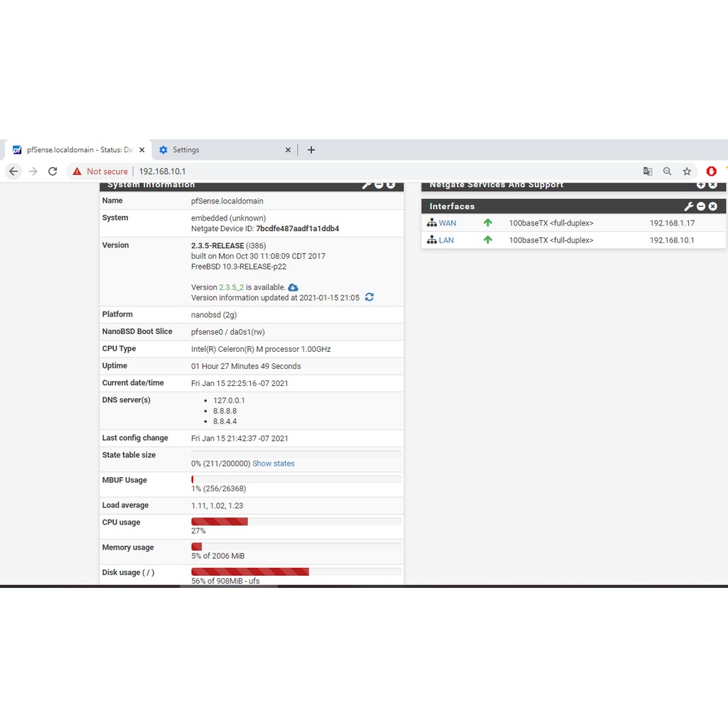Open version 2.3.5_2 update link
The image size is (728, 728).
click(x=231, y=287)
